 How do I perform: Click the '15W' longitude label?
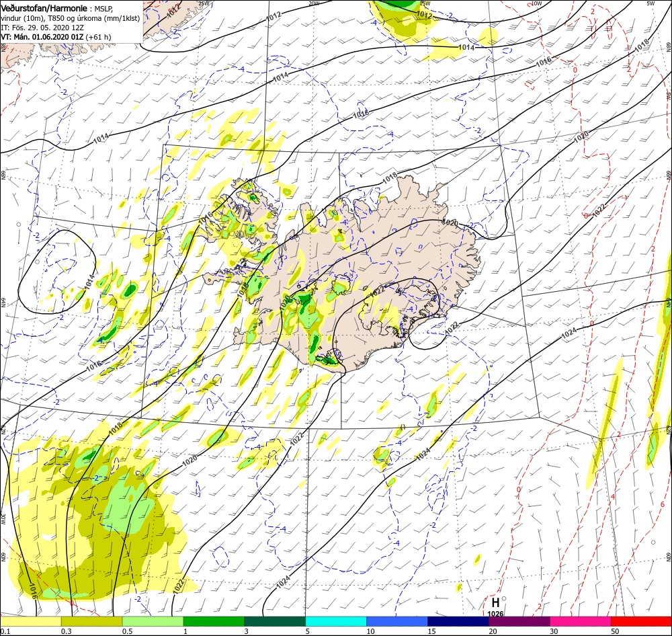tap(425, 3)
